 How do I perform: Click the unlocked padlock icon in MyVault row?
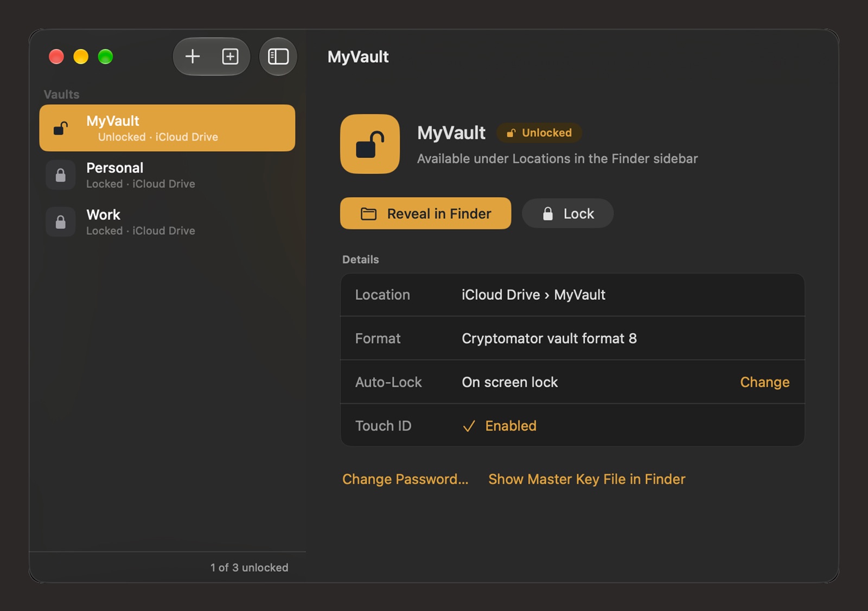pos(61,128)
